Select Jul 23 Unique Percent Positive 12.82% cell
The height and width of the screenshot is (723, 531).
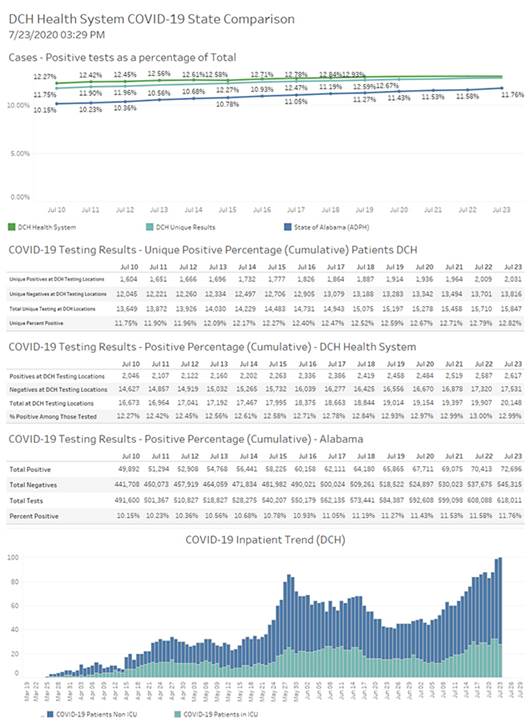pyautogui.click(x=510, y=323)
